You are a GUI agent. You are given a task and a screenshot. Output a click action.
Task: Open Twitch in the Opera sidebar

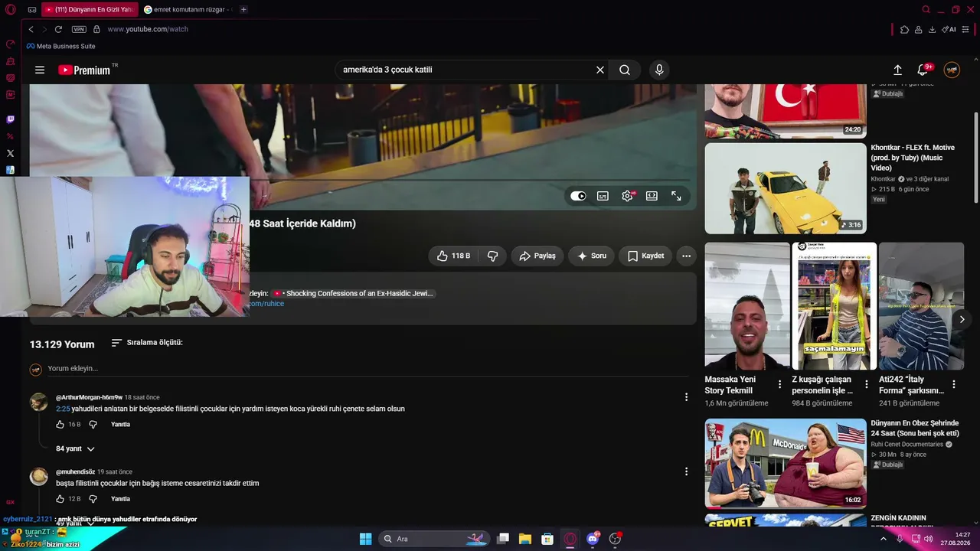[x=10, y=119]
